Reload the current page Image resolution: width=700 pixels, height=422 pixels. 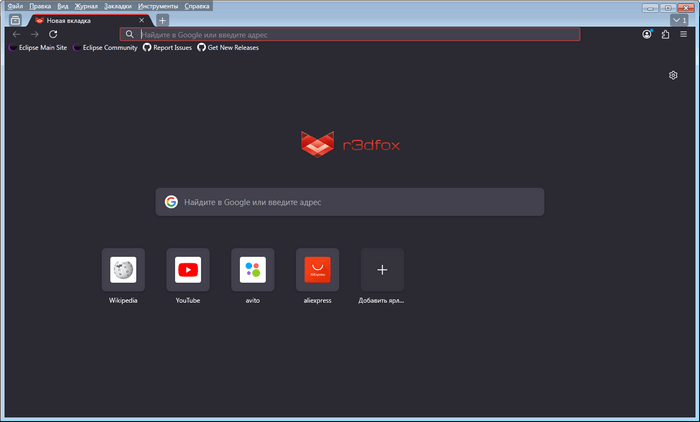pyautogui.click(x=53, y=34)
